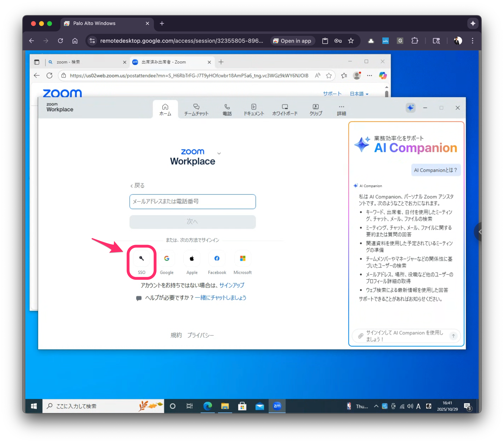This screenshot has height=443, width=504.
Task: Open the ホワイトボード tab
Action: pos(285,110)
